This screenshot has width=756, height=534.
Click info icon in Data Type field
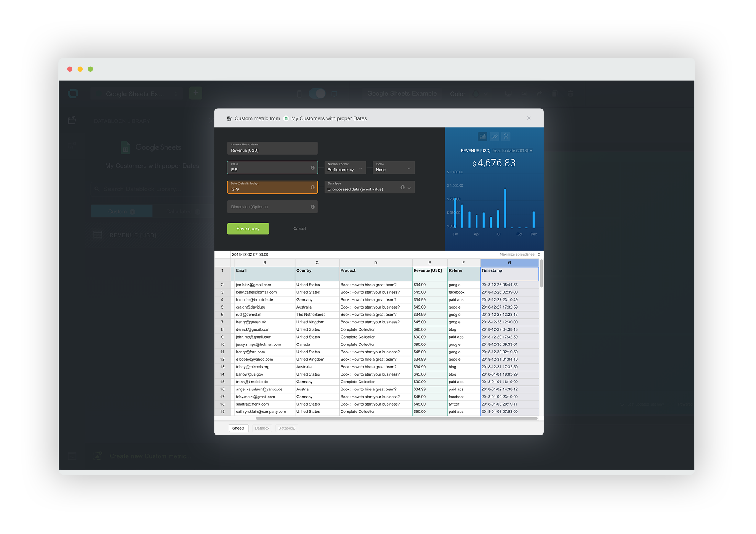pos(402,187)
